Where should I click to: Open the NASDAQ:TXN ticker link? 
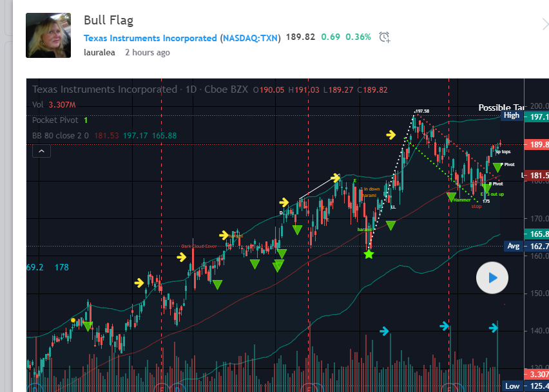251,38
